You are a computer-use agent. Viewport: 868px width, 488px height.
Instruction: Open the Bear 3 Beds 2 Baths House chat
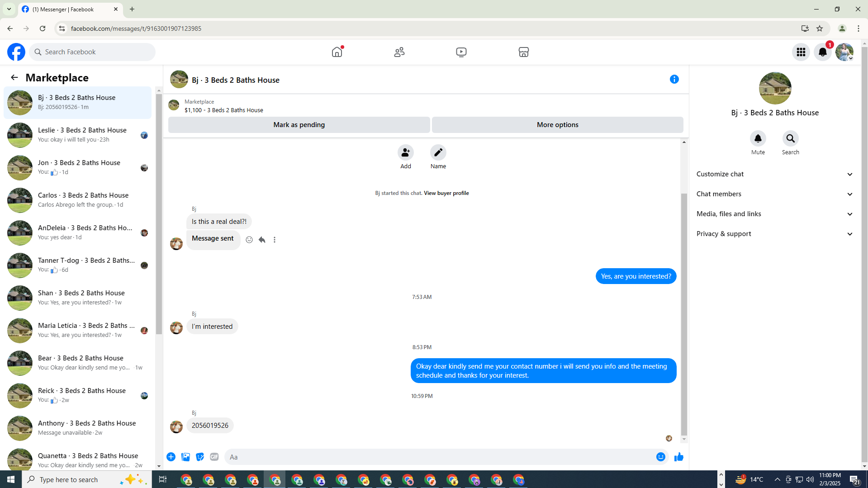[x=78, y=363]
